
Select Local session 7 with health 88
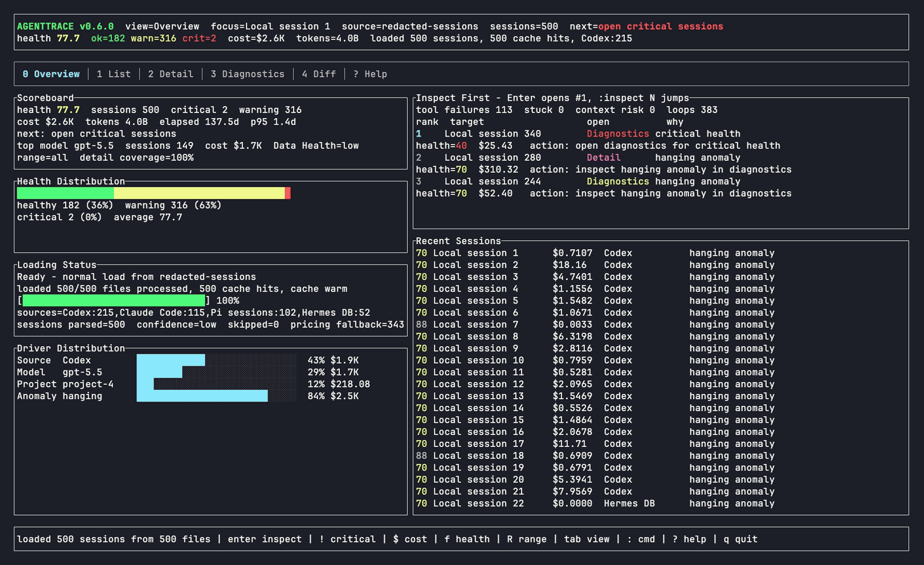595,325
